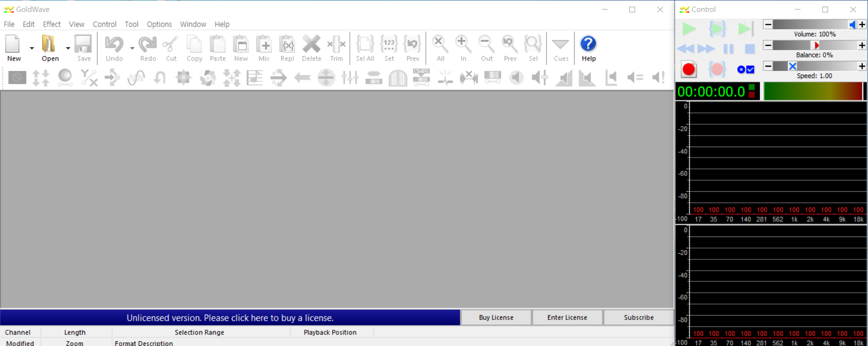This screenshot has height=346, width=868.
Task: Click the Subscribe button
Action: point(639,317)
